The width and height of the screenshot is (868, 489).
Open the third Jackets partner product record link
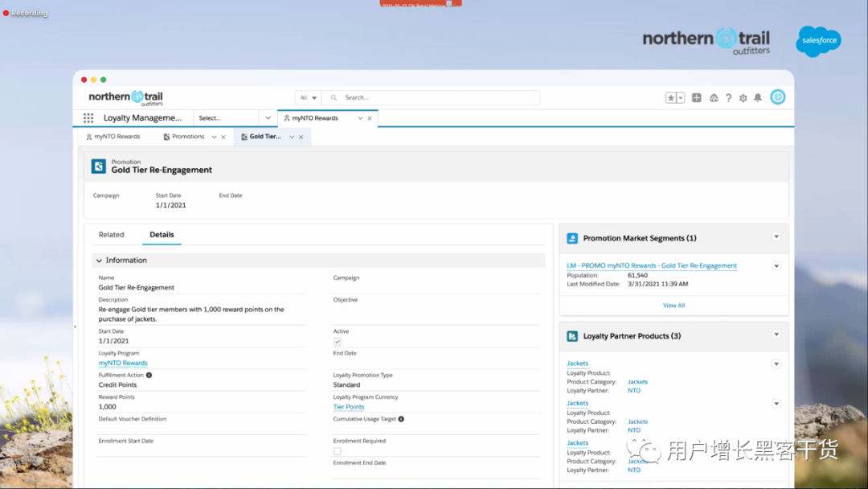(577, 443)
